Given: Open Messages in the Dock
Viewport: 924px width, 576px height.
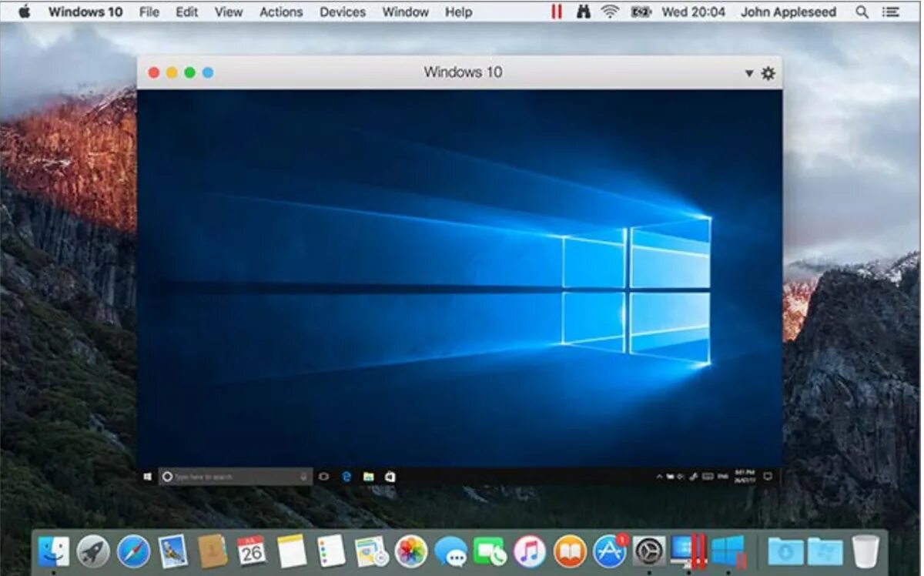Looking at the screenshot, I should coord(450,551).
